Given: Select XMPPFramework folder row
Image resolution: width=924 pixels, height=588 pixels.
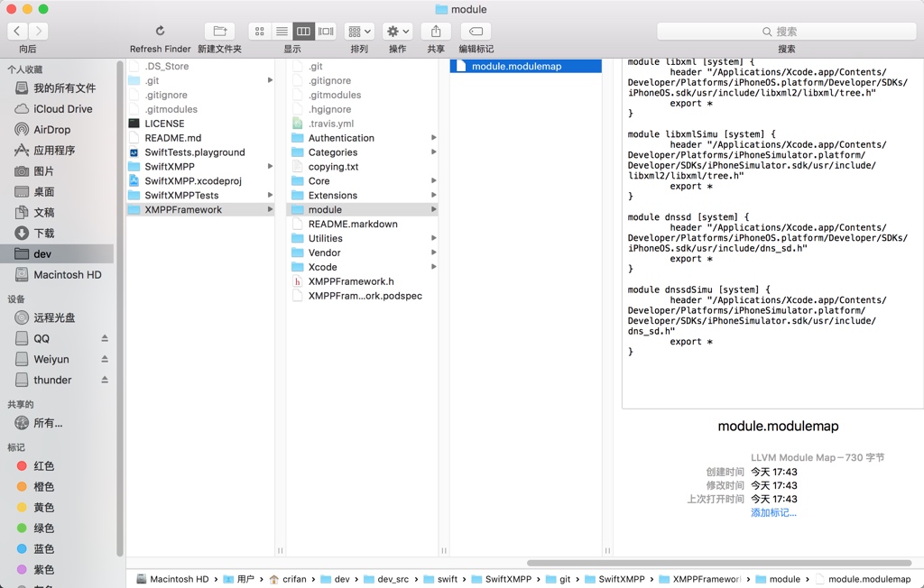Looking at the screenshot, I should 200,209.
